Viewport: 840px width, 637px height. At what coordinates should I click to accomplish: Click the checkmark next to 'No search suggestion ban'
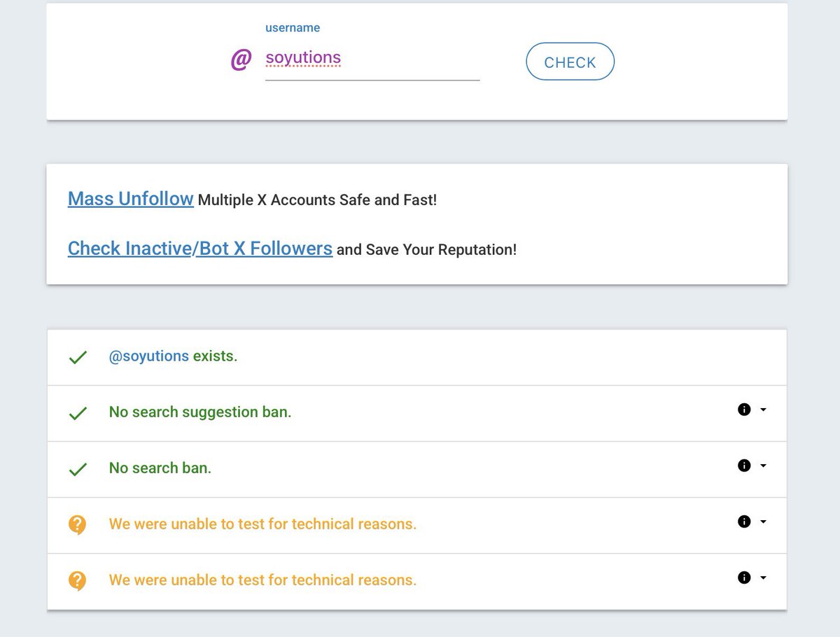pos(78,413)
